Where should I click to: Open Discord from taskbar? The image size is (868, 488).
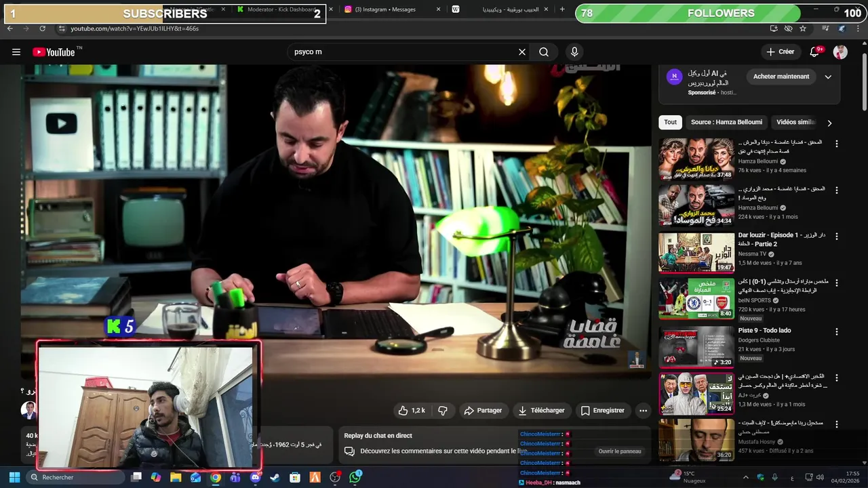pos(255,477)
